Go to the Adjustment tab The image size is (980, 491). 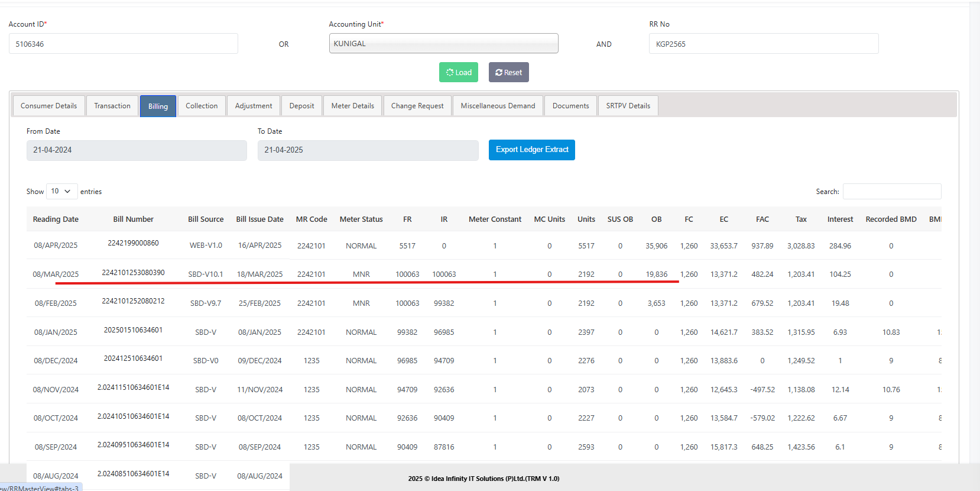[254, 106]
